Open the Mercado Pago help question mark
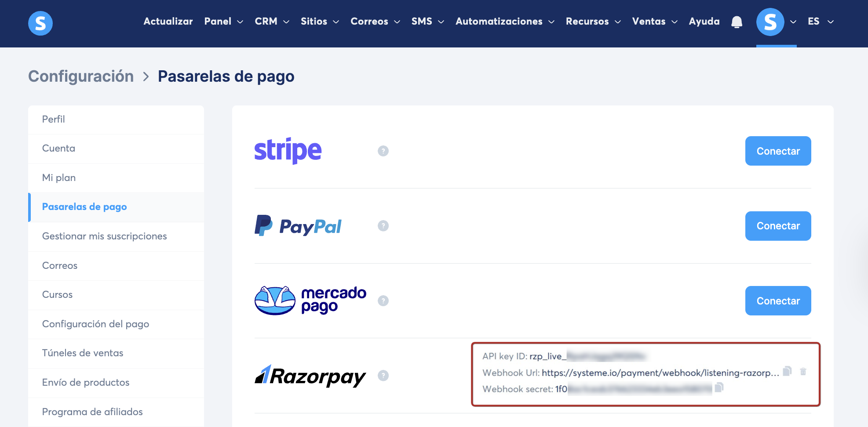 coord(383,301)
